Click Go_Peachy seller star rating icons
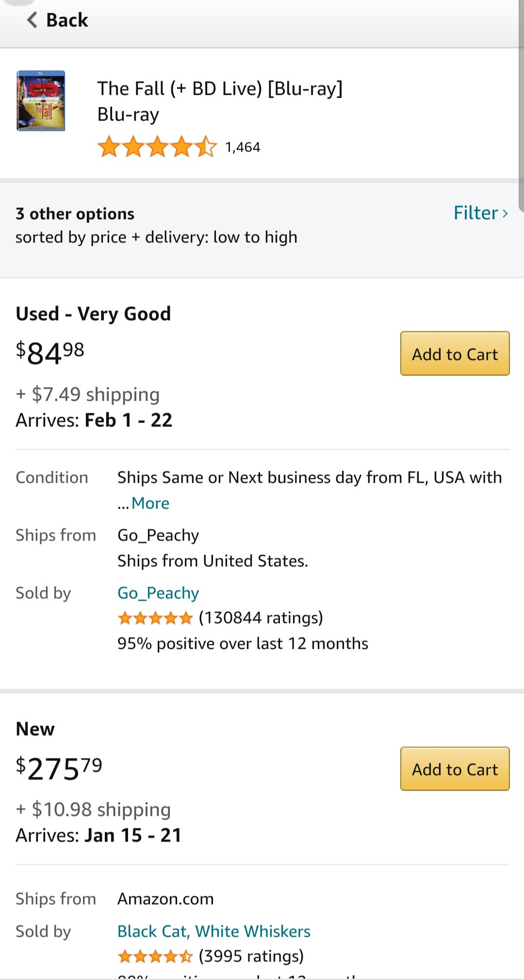The height and width of the screenshot is (980, 524). tap(155, 618)
